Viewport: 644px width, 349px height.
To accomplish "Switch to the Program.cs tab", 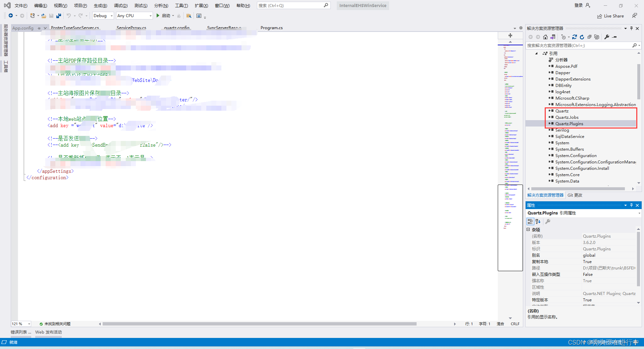I will 272,28.
